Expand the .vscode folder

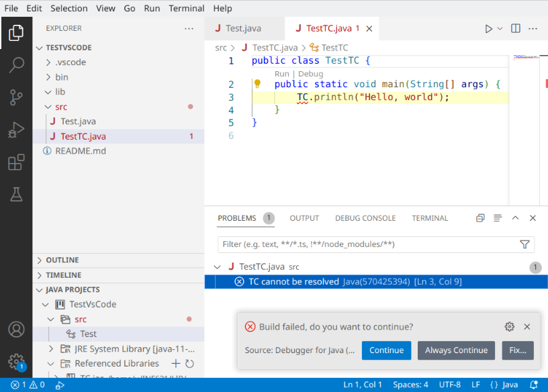tap(48, 62)
